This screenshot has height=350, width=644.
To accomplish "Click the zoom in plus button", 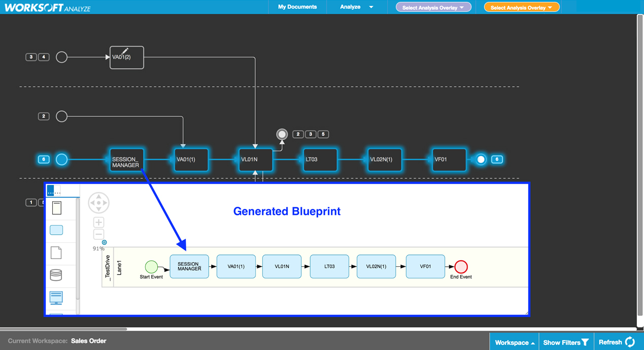I will point(98,222).
